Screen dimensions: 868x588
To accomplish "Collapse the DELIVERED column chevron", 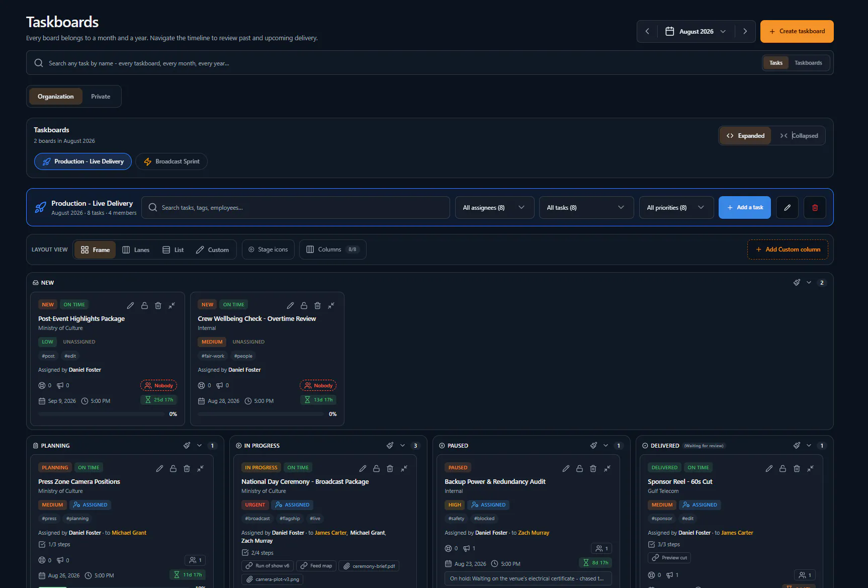I will click(809, 446).
